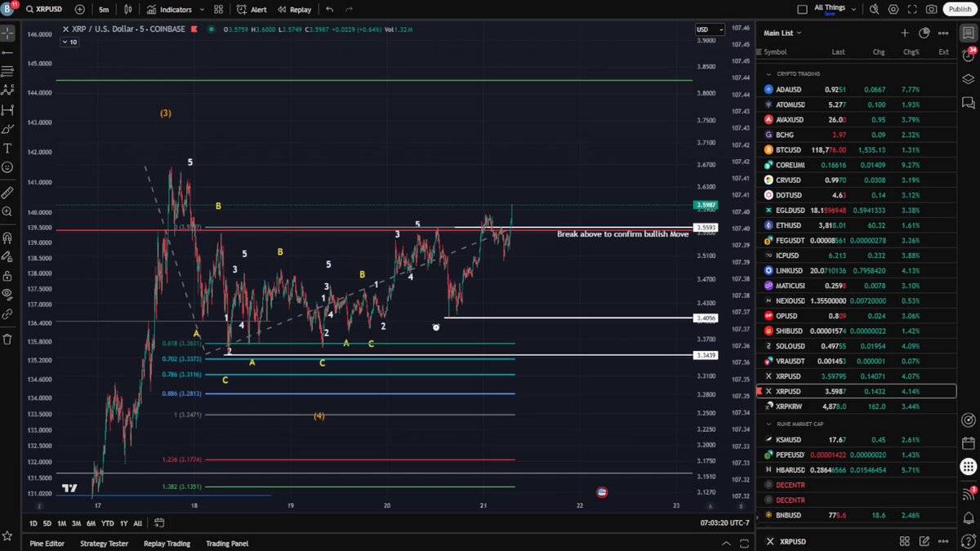This screenshot has height=551, width=980.
Task: Open the indicator templates grid icon
Action: click(x=218, y=10)
